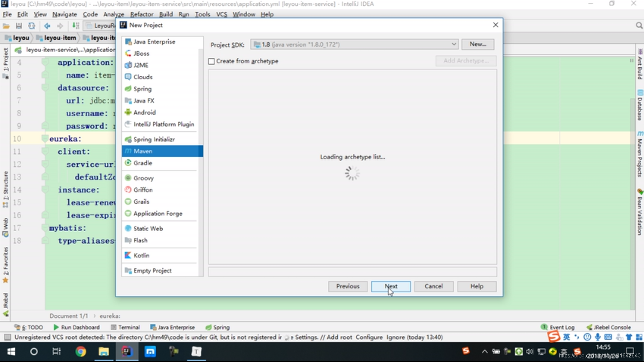Click Save All toolbar icon
Image resolution: width=644 pixels, height=362 pixels.
point(19,26)
